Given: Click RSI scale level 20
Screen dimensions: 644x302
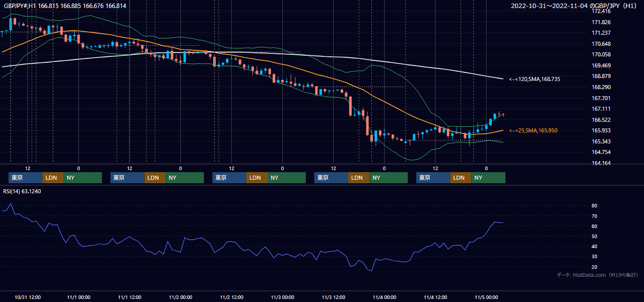Looking at the screenshot, I should [x=595, y=267].
